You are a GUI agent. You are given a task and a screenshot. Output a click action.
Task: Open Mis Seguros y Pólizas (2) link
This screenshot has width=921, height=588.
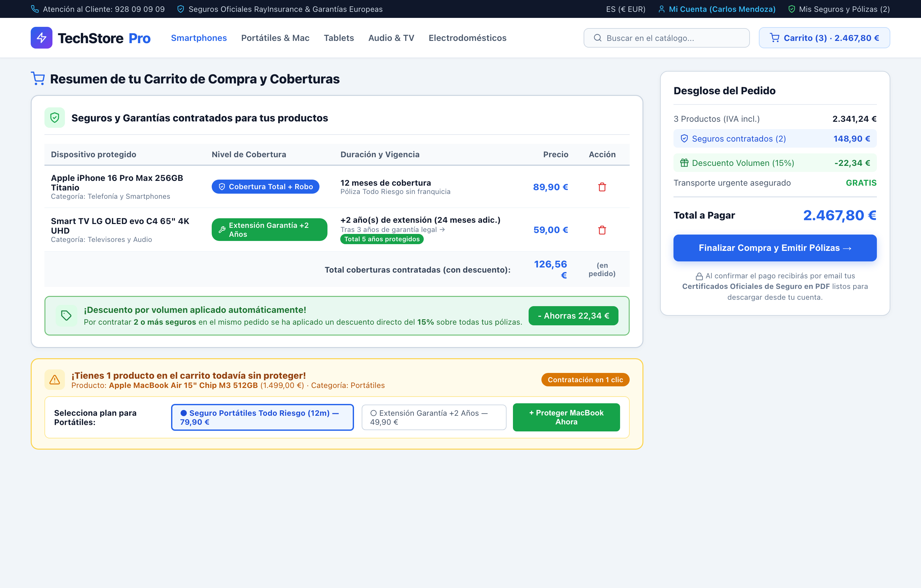pyautogui.click(x=839, y=9)
